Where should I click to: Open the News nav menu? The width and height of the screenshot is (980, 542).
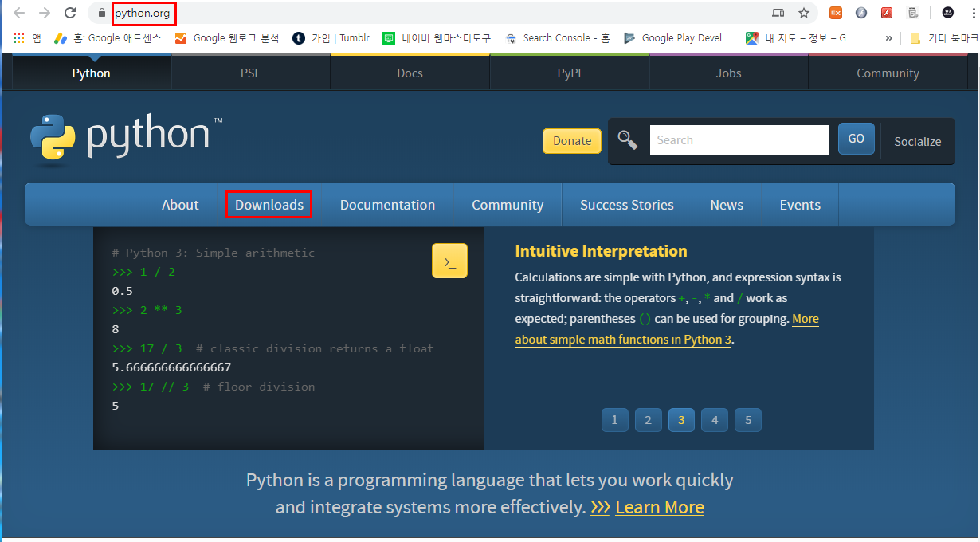tap(727, 205)
